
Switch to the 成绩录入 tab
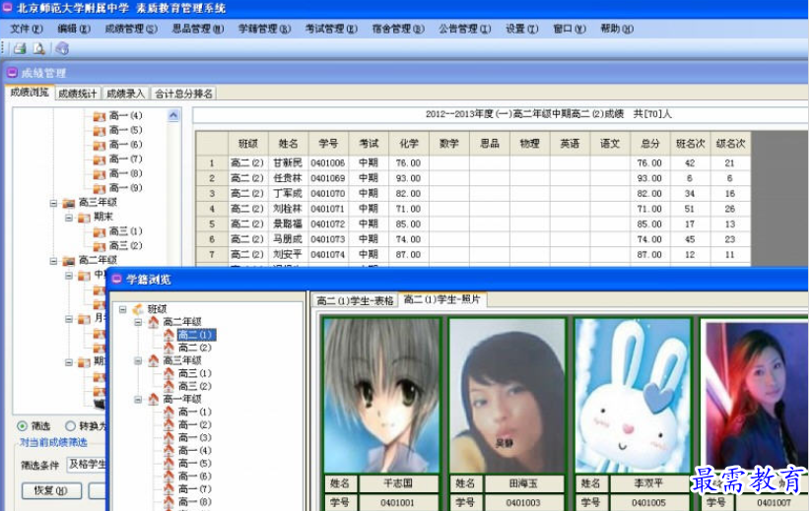coord(125,94)
